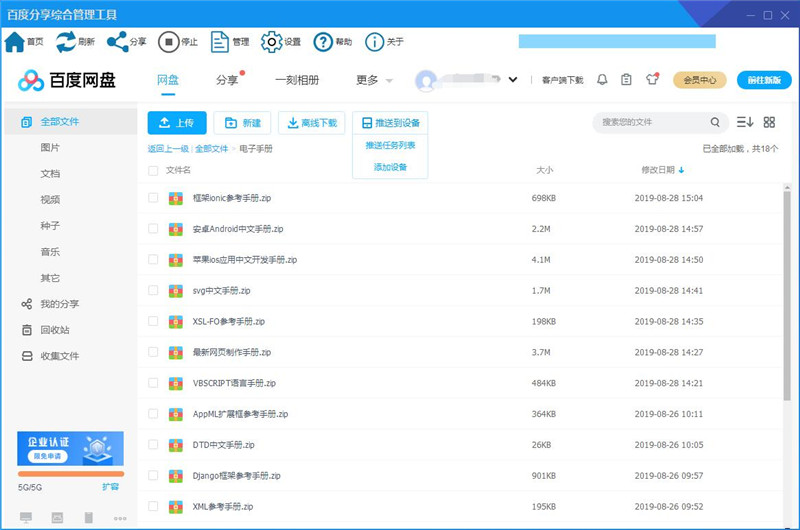
Task: Open file Django框架参考手册.zip
Action: 237,476
